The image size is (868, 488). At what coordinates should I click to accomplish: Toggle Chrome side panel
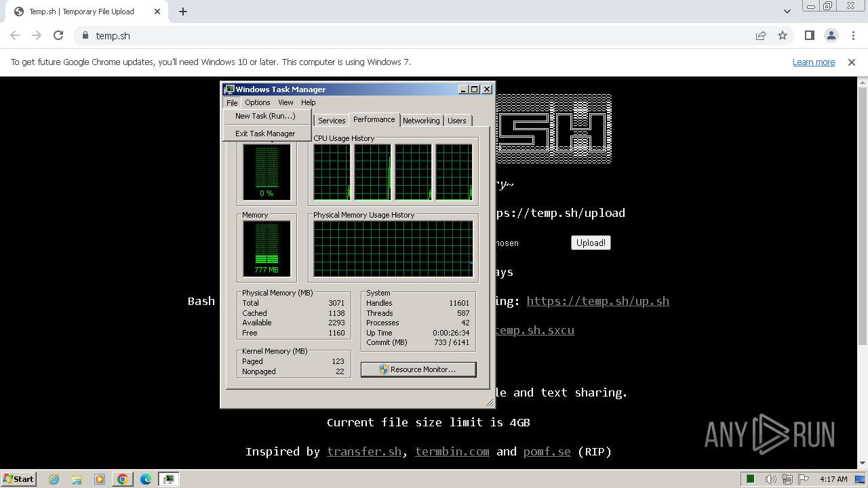coord(810,35)
